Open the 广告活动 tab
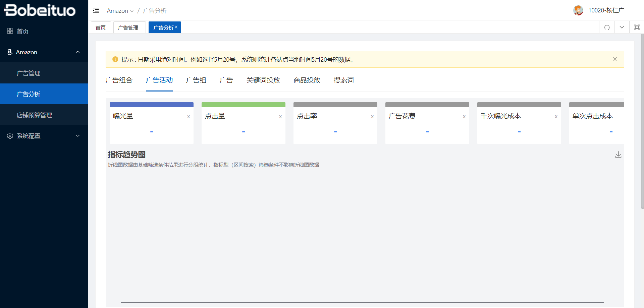Viewport: 644px width, 308px height. coord(159,80)
